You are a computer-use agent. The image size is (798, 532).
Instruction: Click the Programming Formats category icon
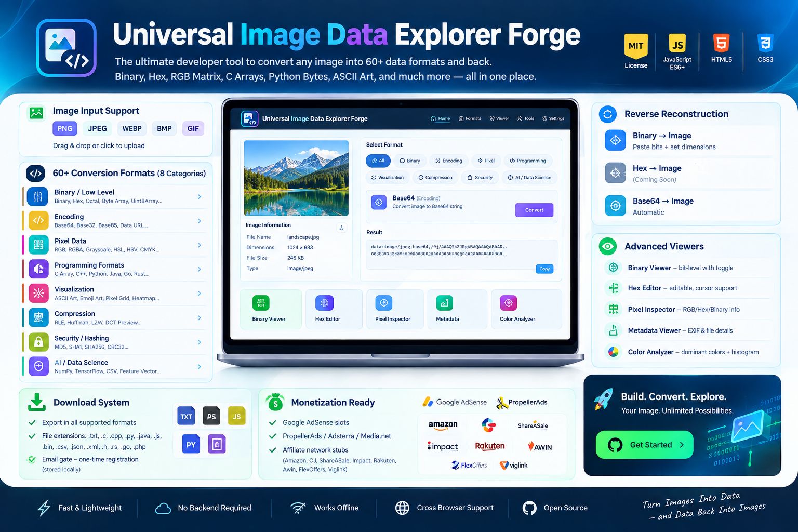click(38, 269)
